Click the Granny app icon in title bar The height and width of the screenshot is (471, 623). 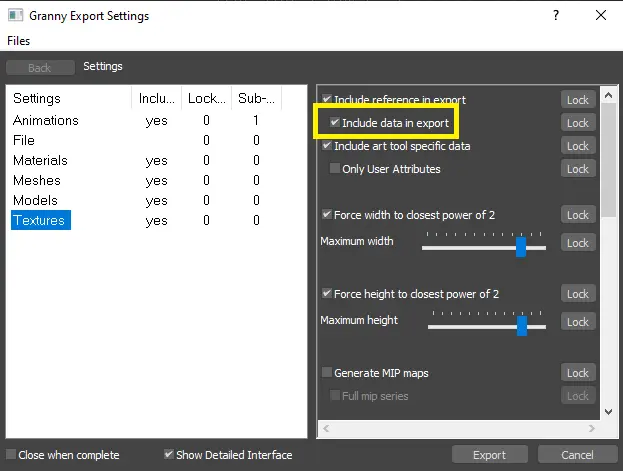tap(15, 15)
